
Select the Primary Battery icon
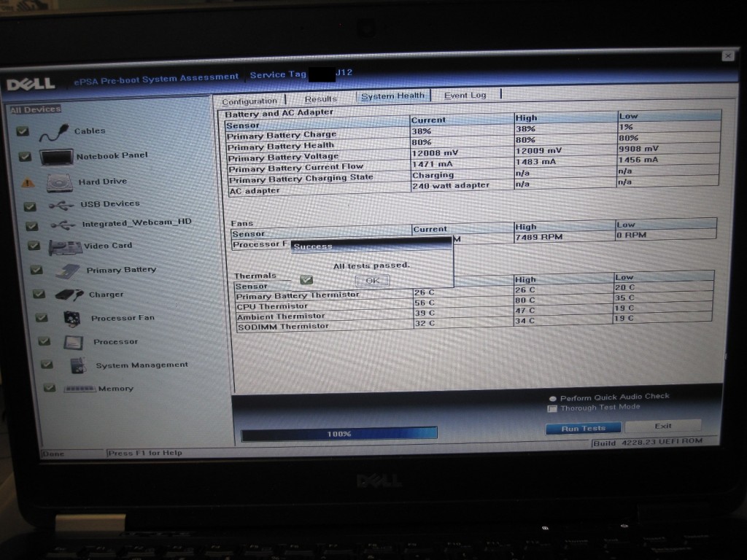pyautogui.click(x=68, y=271)
